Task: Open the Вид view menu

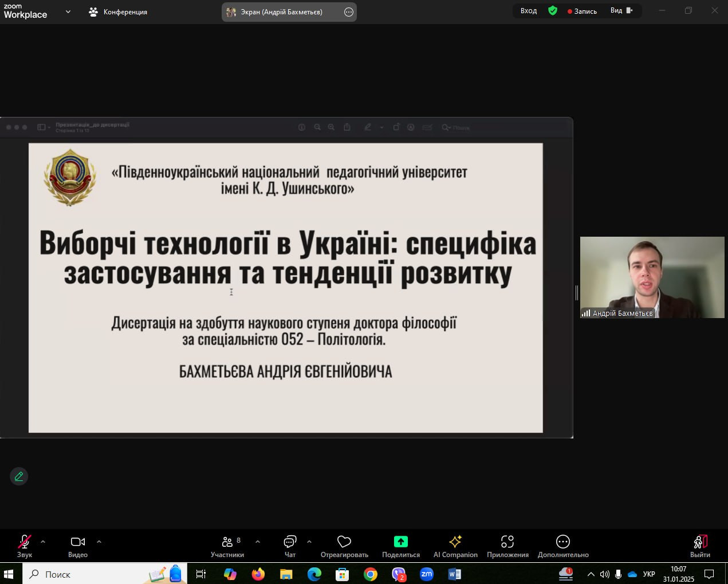Action: coord(621,11)
